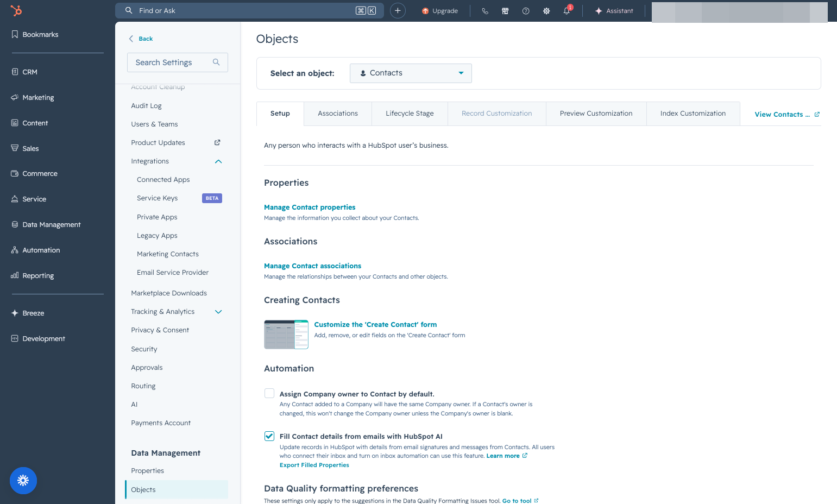This screenshot has height=504, width=837.
Task: Open Manage Contact properties link
Action: pos(310,207)
